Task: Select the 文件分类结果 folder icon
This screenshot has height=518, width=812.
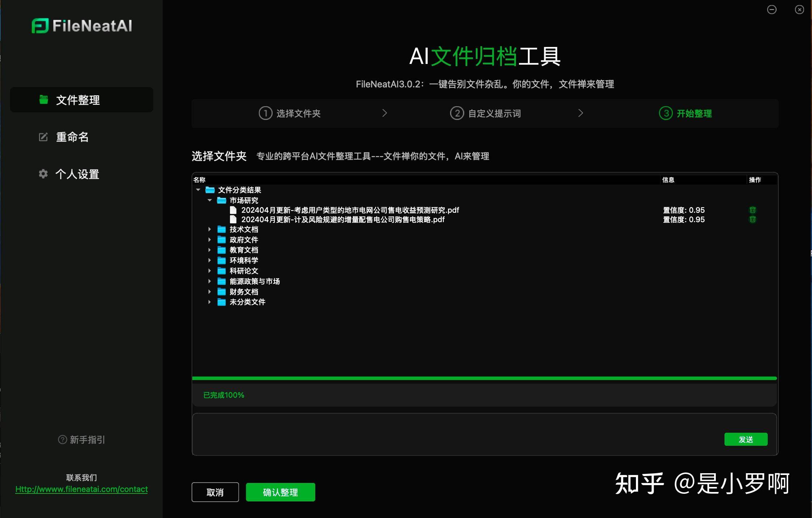Action: click(x=210, y=190)
